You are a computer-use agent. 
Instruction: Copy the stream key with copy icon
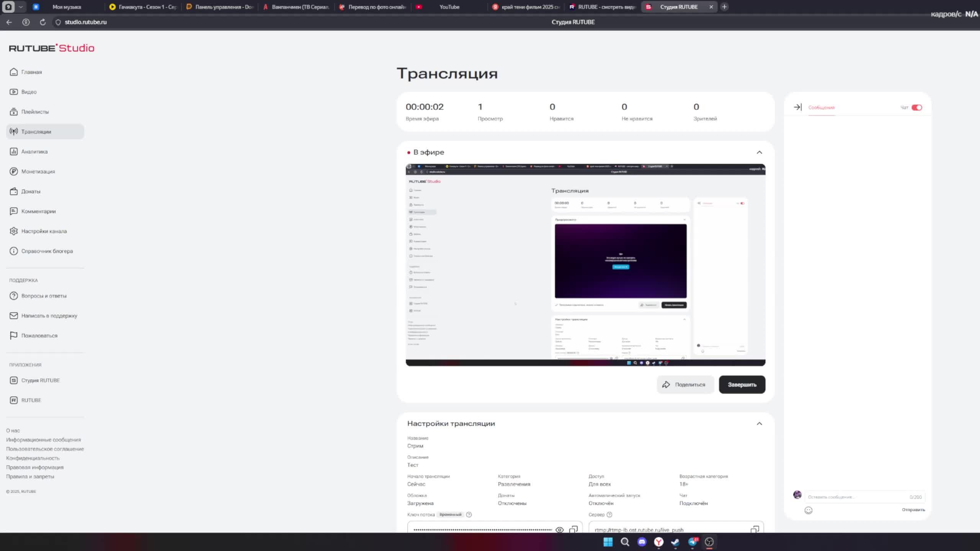click(x=573, y=530)
